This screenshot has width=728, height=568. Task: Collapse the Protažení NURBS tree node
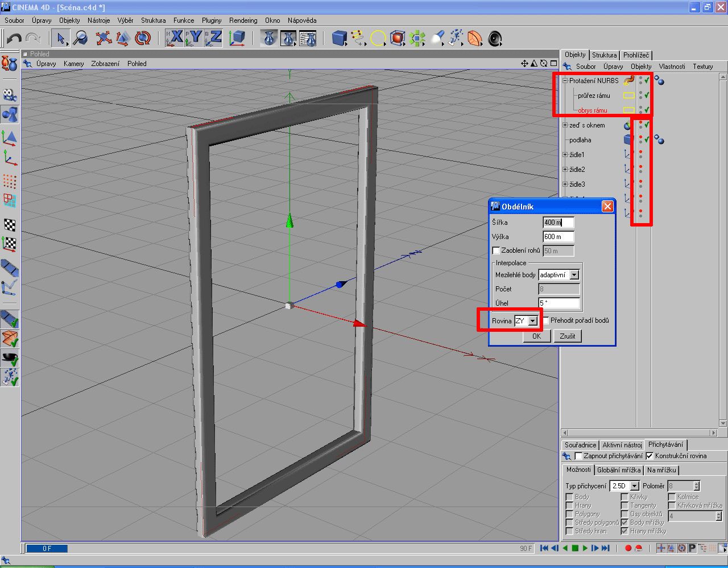click(x=565, y=81)
